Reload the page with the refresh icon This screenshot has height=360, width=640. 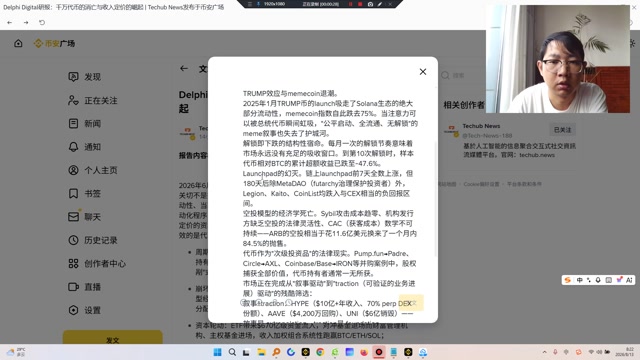click(42, 22)
